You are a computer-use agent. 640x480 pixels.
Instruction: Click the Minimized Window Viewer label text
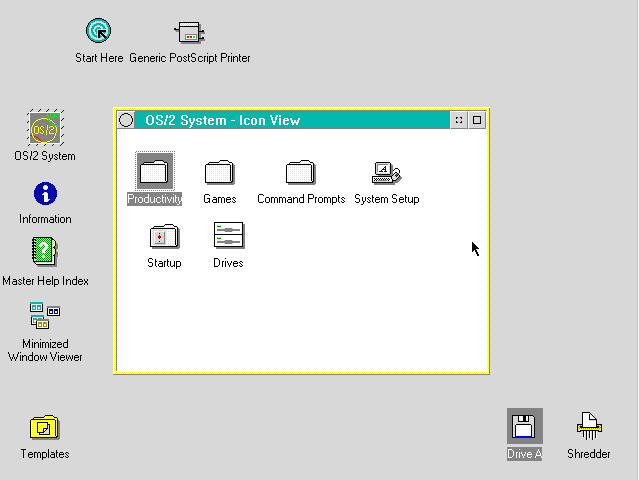point(45,350)
